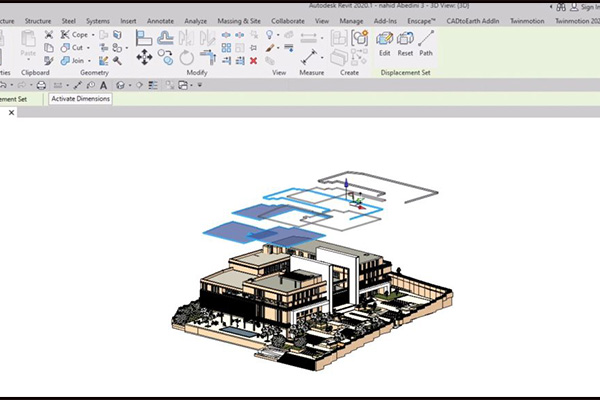Expand the 3D View dropdown arrow
Image resolution: width=600 pixels, height=400 pixels.
coord(130,85)
